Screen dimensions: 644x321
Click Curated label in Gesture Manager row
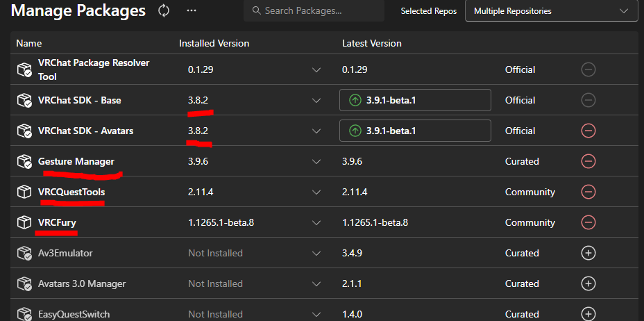(x=522, y=161)
